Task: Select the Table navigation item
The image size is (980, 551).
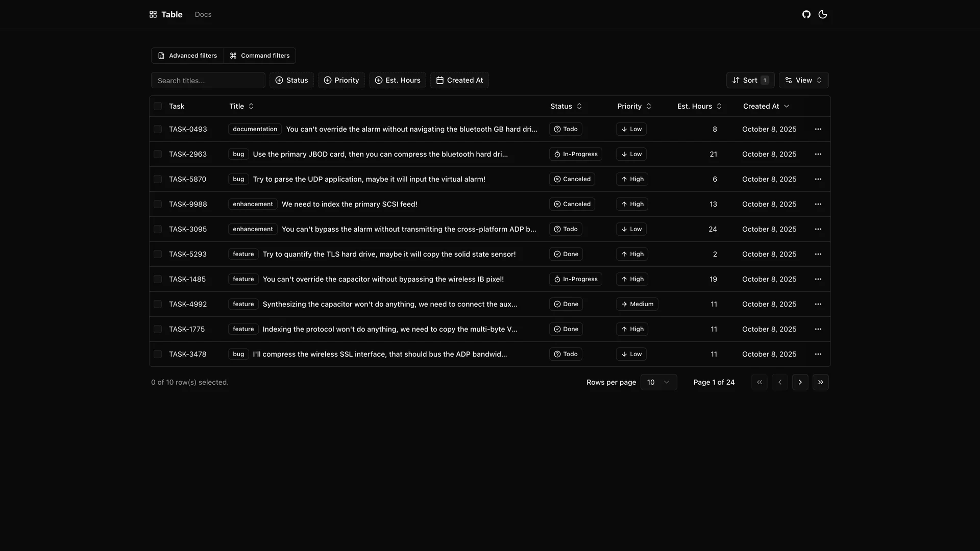Action: 171,14
